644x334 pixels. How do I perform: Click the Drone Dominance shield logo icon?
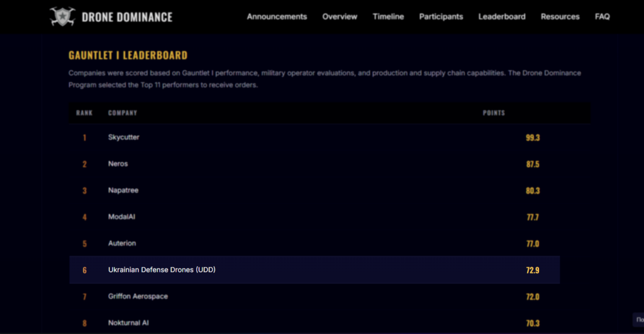(x=62, y=16)
